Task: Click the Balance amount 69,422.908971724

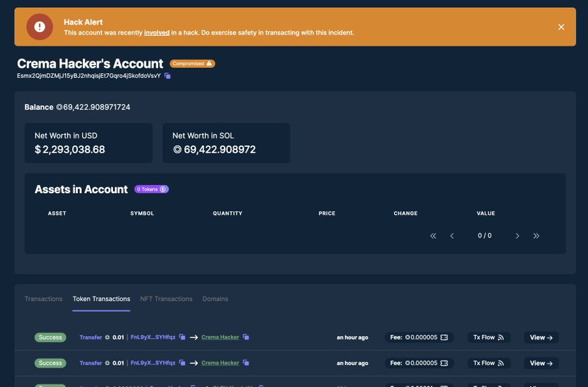Action: click(x=93, y=107)
